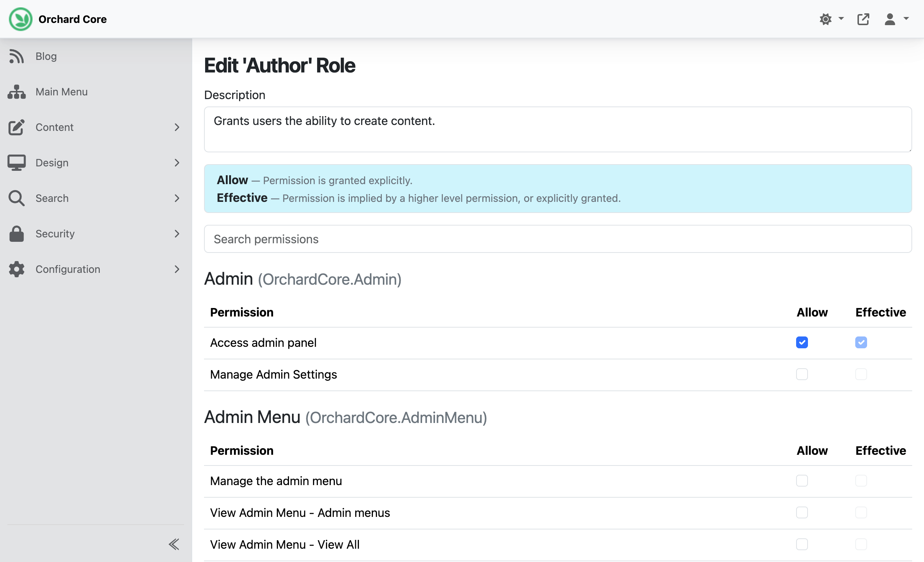Select the Content sidebar item
This screenshot has height=562, width=924.
pos(96,127)
